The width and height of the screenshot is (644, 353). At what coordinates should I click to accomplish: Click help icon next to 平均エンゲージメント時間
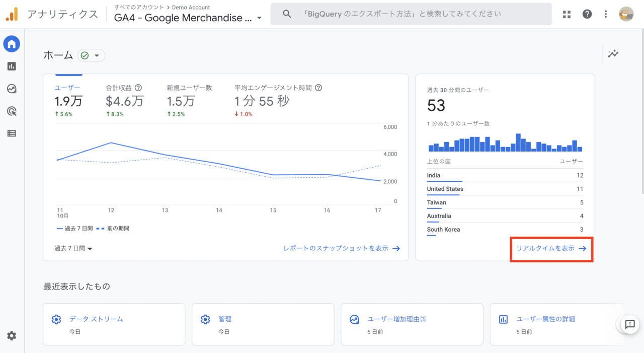(318, 88)
